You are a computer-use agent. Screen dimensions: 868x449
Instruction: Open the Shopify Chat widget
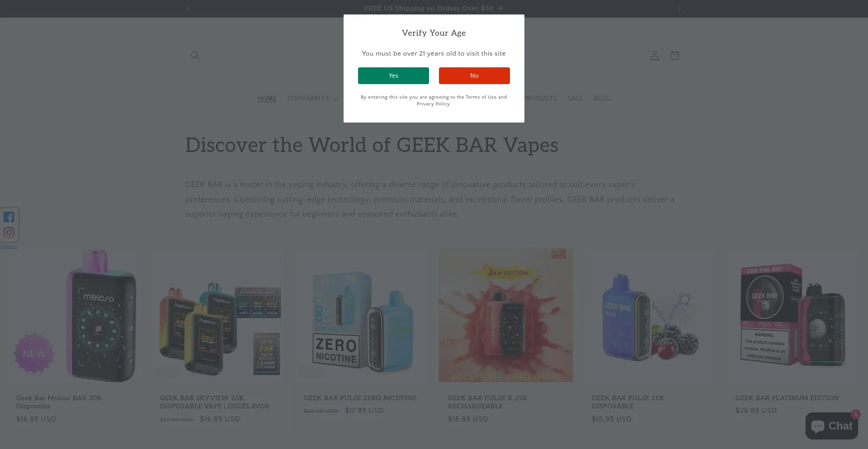(831, 425)
